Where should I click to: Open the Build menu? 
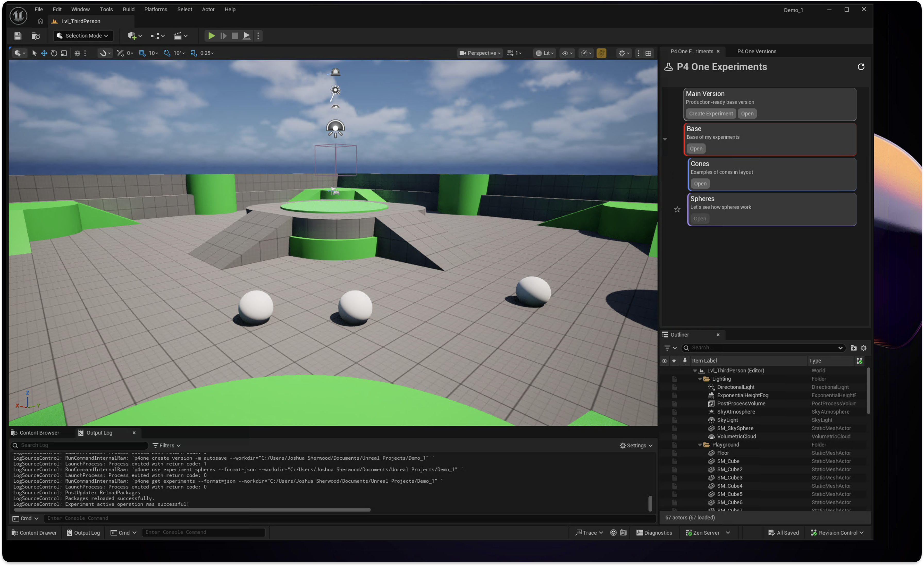(x=128, y=9)
